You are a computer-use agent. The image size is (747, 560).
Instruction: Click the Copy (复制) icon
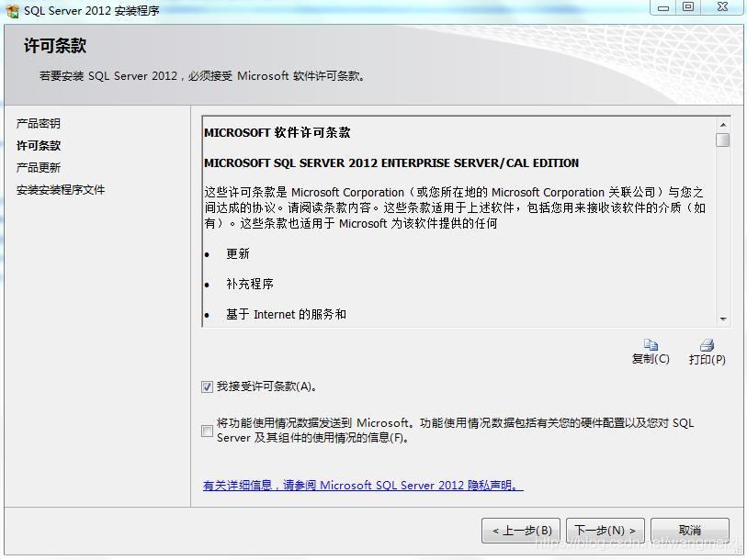coord(651,345)
